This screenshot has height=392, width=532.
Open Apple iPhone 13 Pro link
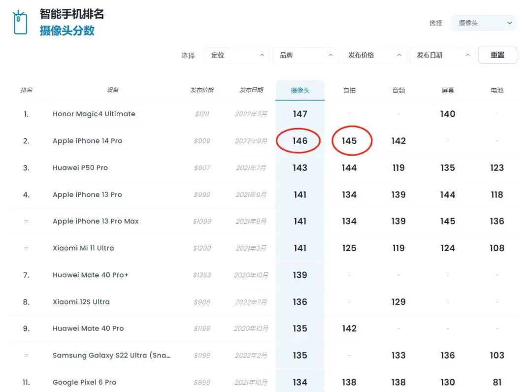click(87, 195)
